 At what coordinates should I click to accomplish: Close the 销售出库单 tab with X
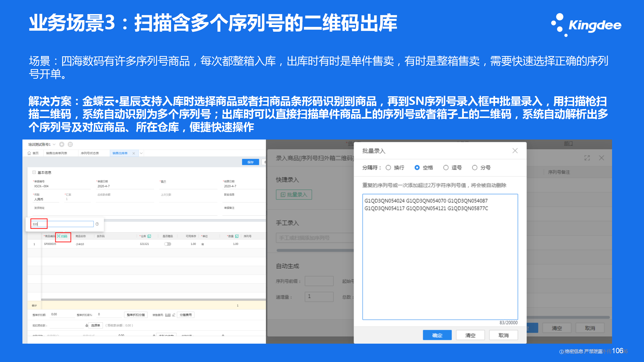134,153
